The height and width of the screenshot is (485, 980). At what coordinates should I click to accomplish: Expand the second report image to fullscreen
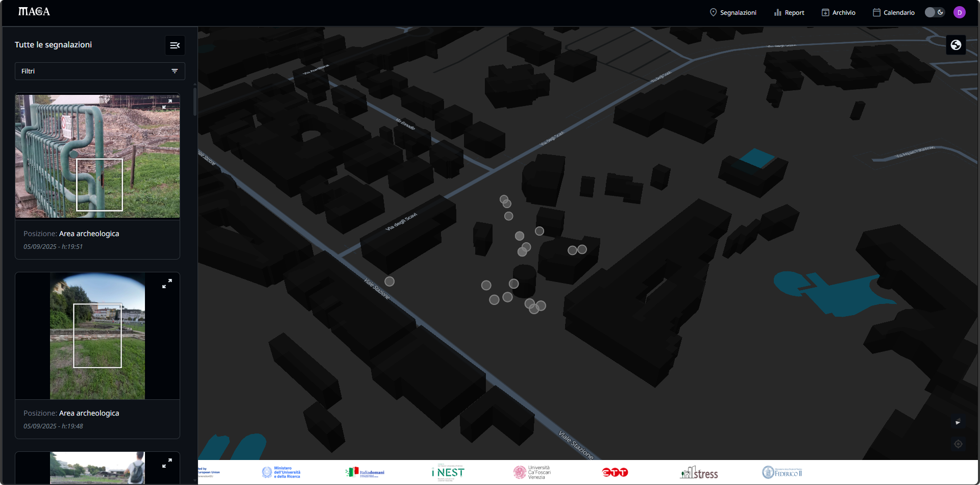(x=167, y=283)
